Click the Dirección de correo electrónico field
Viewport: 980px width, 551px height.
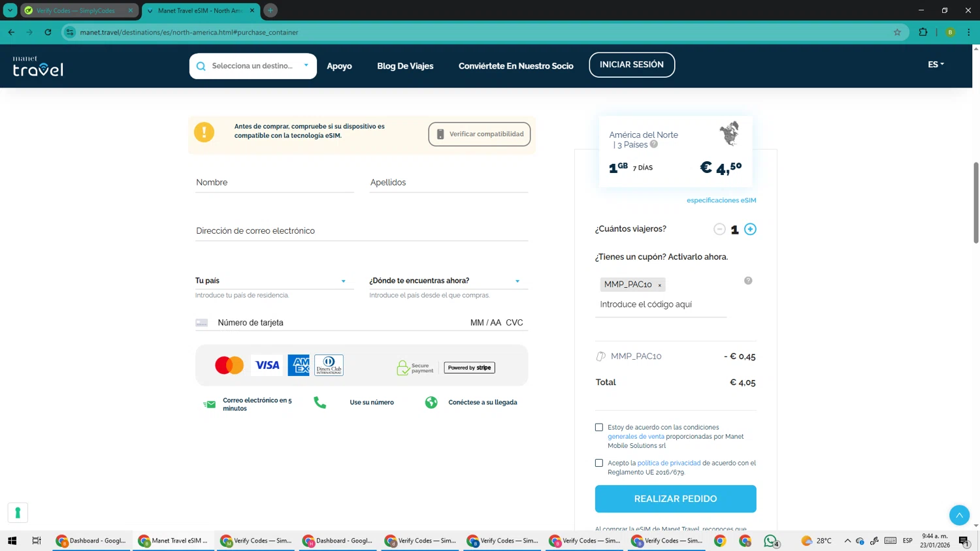pyautogui.click(x=362, y=231)
